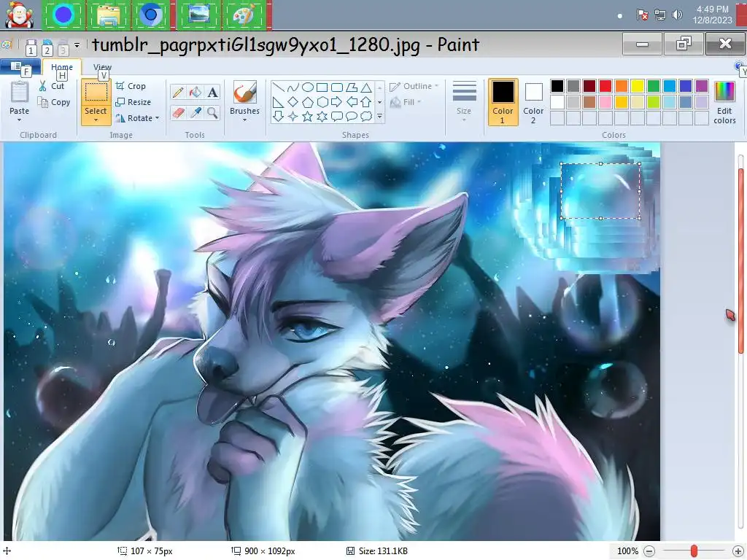Open the shape Outline dropdown
Screen dimensions: 747x560
click(414, 86)
